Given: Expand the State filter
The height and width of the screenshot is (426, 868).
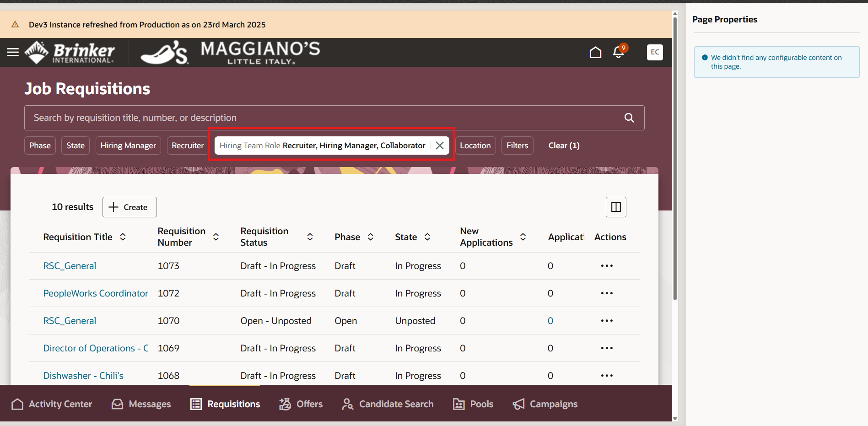Looking at the screenshot, I should [x=75, y=146].
